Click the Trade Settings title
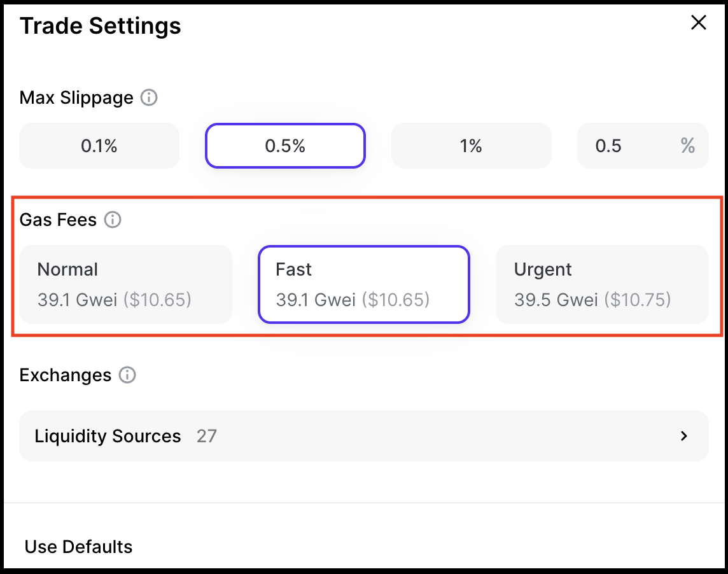 (x=101, y=26)
